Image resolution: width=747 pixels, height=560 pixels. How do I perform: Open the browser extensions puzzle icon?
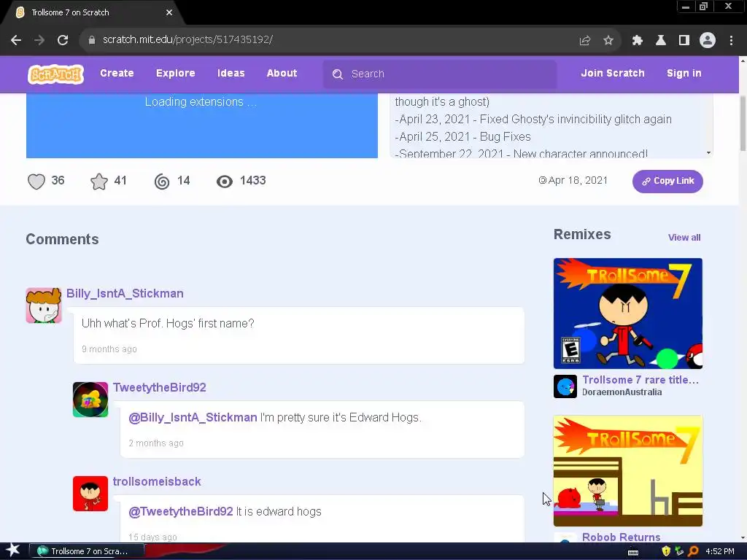coord(638,41)
